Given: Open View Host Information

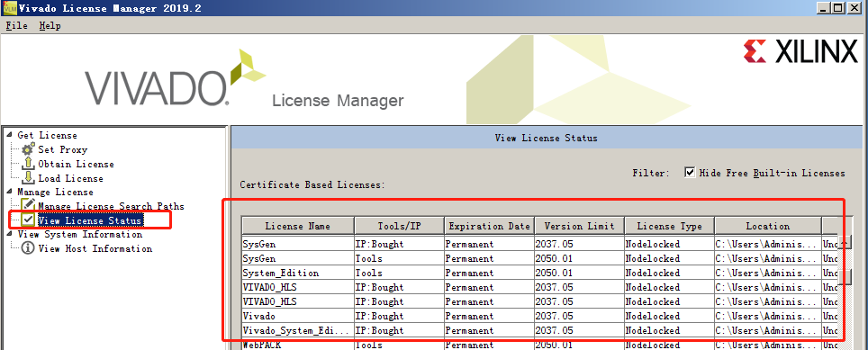Looking at the screenshot, I should (x=95, y=248).
